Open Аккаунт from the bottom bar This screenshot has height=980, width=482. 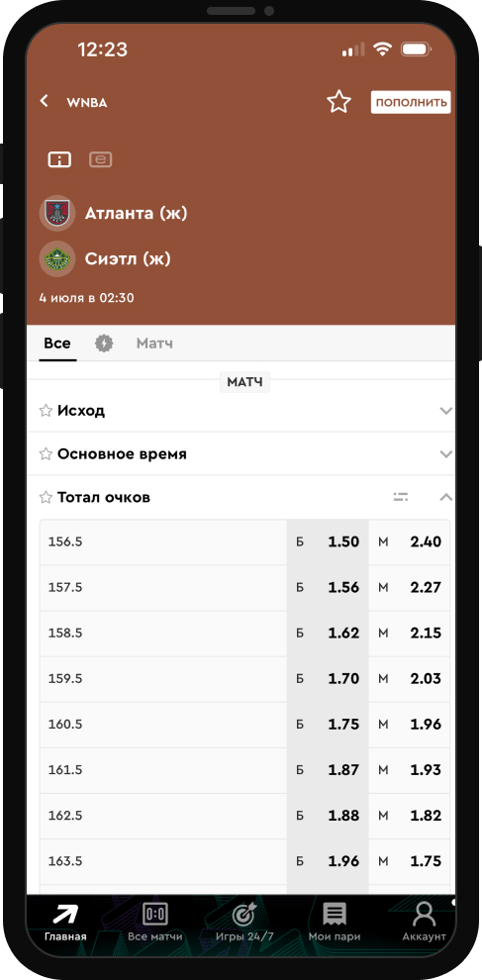click(424, 924)
